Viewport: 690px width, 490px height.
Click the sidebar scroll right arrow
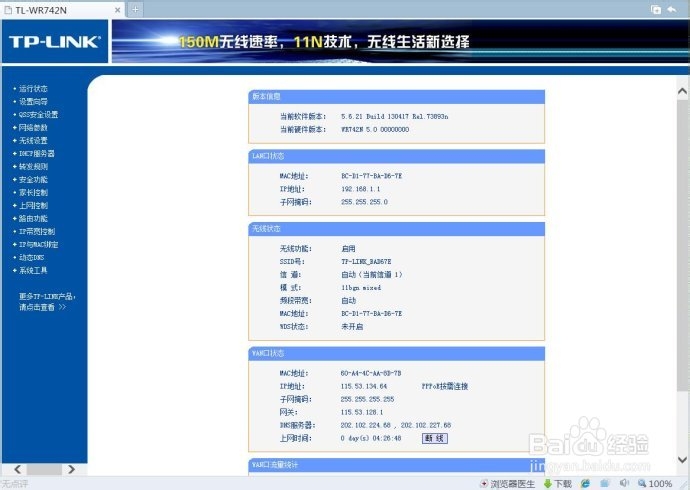(71, 469)
